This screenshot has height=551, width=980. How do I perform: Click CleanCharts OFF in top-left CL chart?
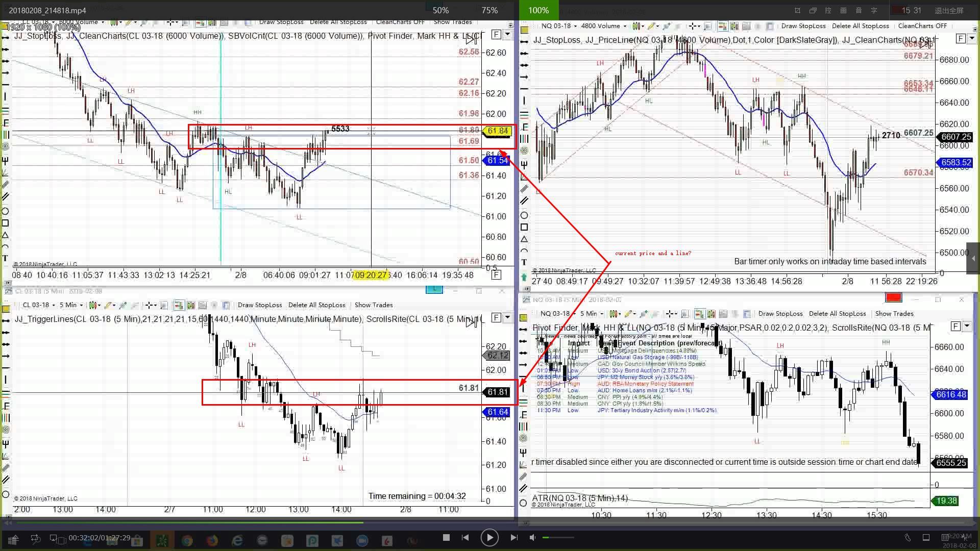(400, 22)
